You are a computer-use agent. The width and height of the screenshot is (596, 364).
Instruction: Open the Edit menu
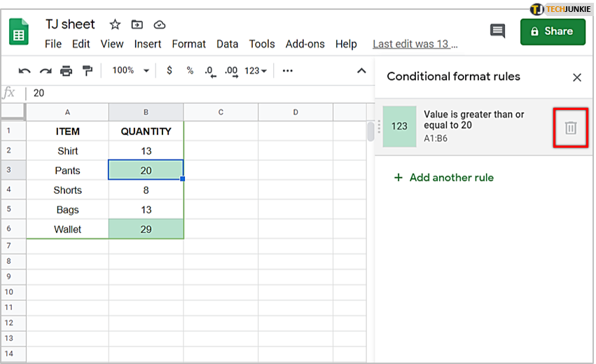coord(81,44)
